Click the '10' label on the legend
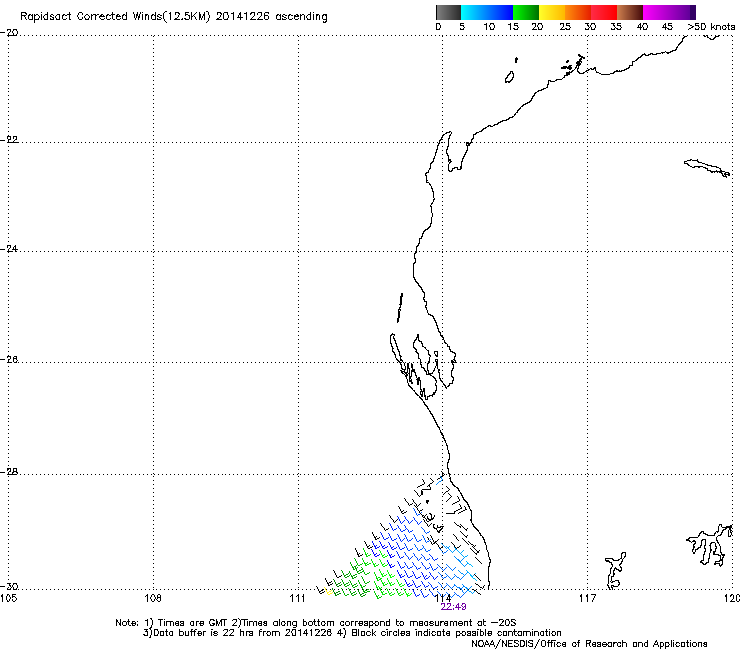740x650 pixels. coord(489,27)
